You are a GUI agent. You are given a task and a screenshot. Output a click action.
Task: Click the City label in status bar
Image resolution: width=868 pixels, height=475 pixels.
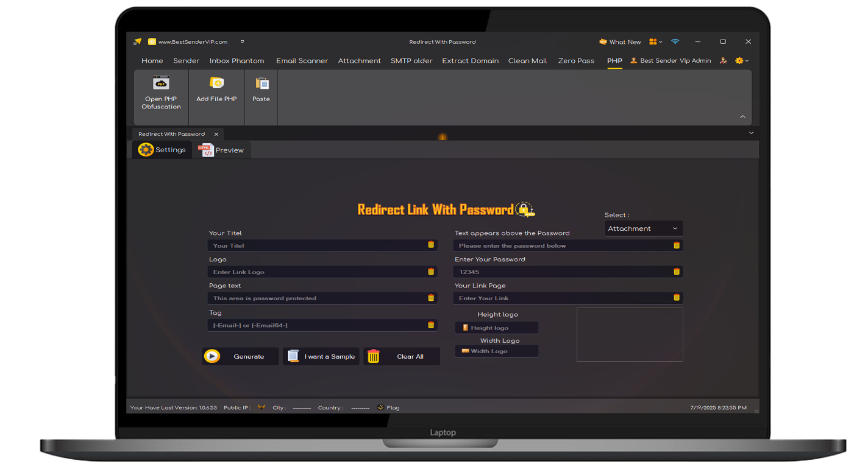click(279, 408)
